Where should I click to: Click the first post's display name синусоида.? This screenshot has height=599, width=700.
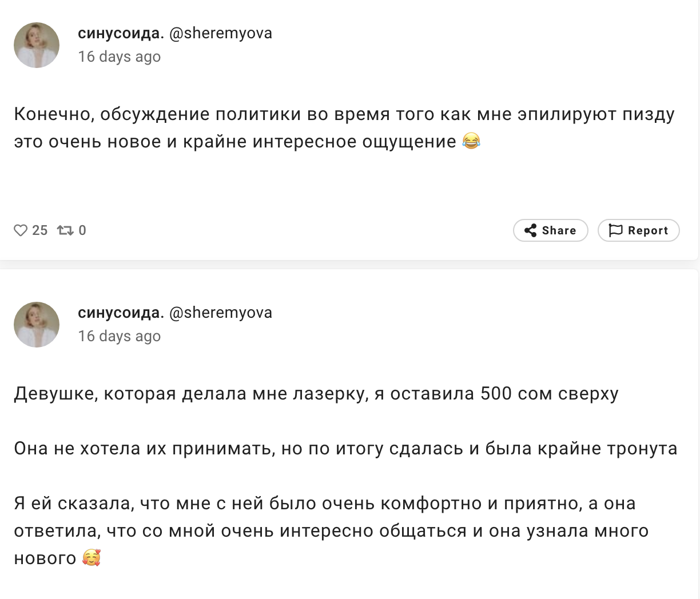(121, 33)
